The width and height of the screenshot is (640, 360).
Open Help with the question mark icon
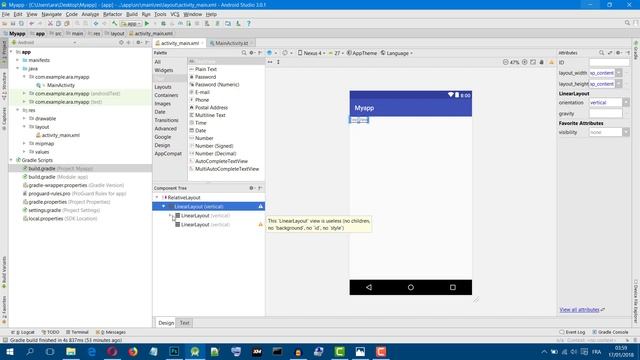[248, 24]
